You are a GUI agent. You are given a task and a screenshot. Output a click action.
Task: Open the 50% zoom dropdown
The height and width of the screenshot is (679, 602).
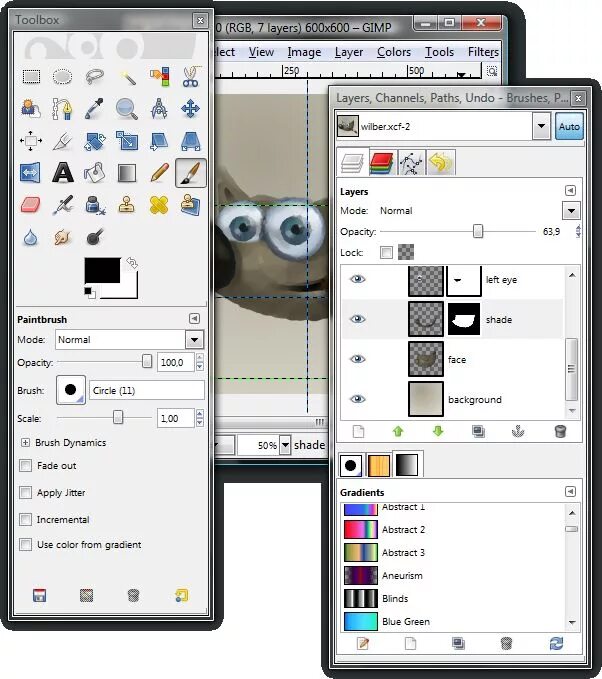click(285, 445)
